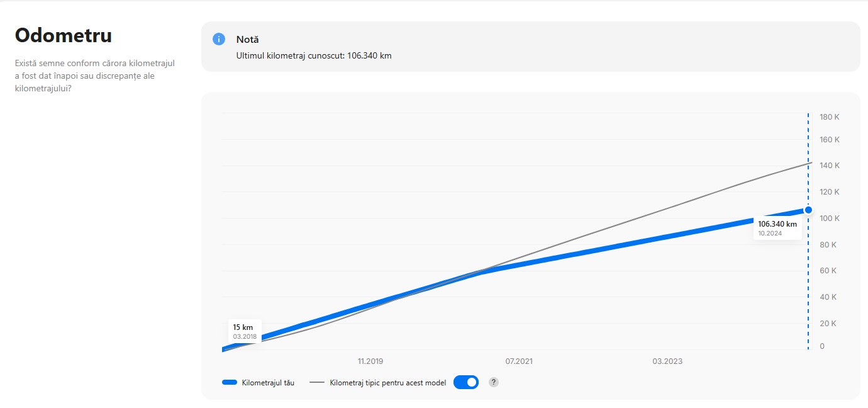868x408 pixels.
Task: Click the odometer rollback description paragraph
Action: tap(95, 76)
